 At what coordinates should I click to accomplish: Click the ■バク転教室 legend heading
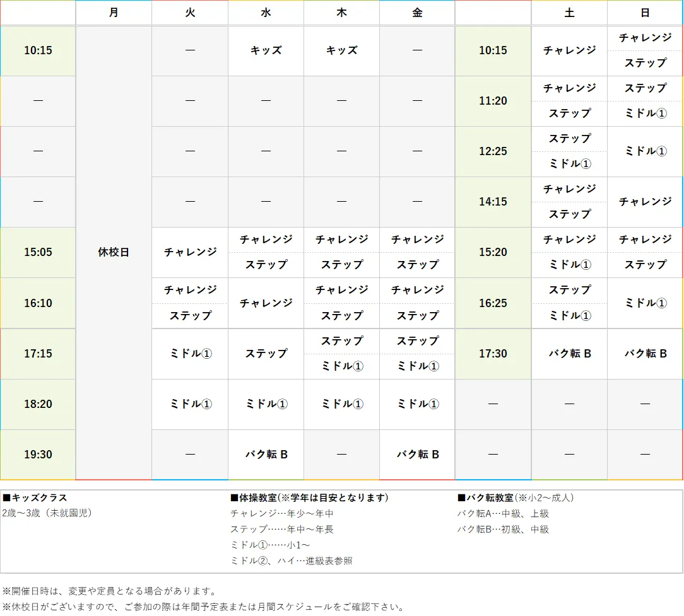click(x=481, y=497)
